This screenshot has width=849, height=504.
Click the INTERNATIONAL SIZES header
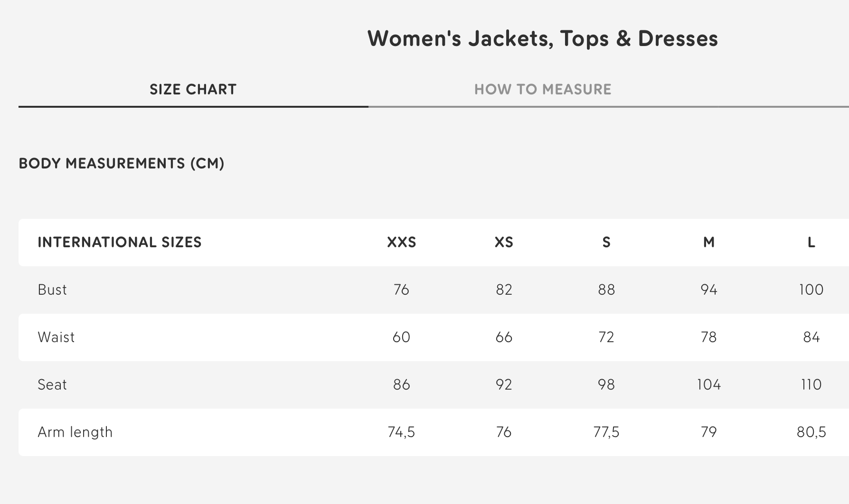[120, 243]
